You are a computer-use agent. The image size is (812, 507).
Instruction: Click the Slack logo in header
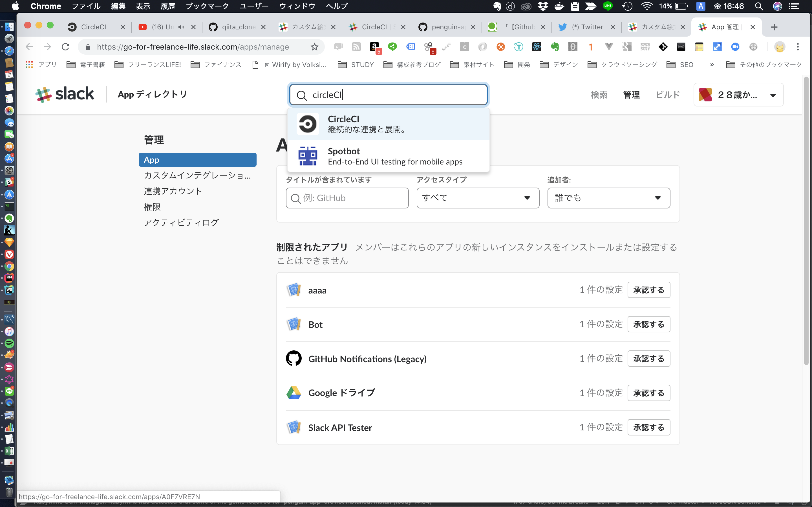pyautogui.click(x=65, y=94)
